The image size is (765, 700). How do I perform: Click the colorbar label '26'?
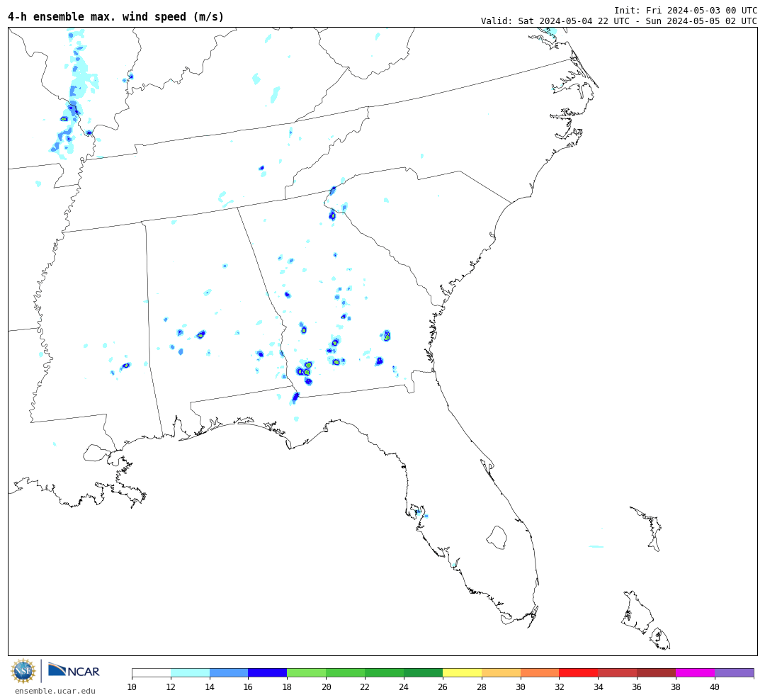[x=443, y=687]
